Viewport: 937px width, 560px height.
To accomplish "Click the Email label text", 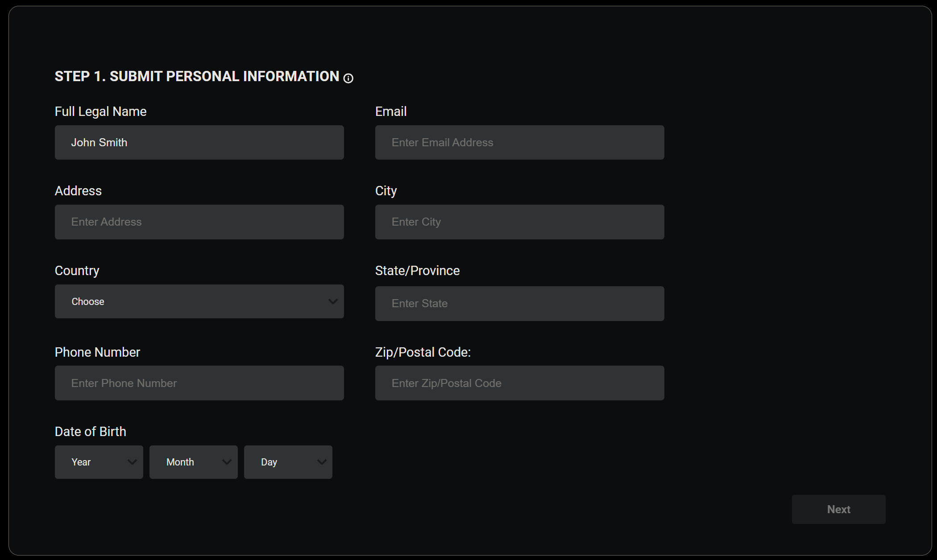I will 390,111.
